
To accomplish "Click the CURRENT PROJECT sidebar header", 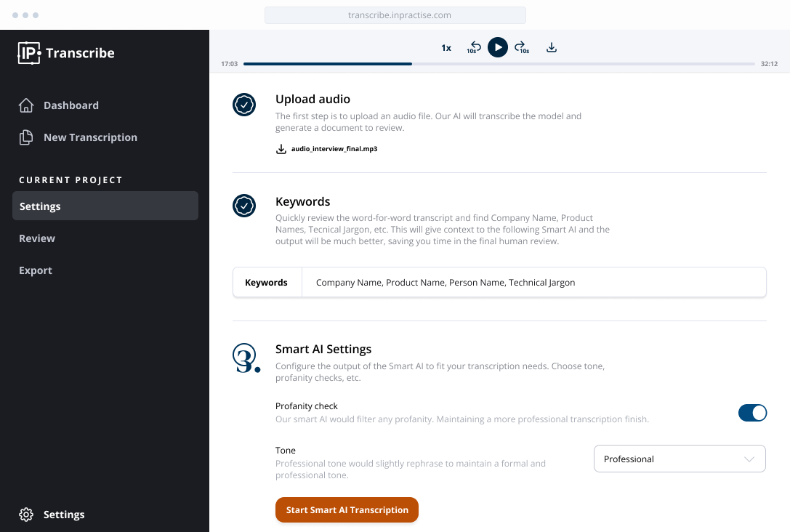I will click(71, 180).
